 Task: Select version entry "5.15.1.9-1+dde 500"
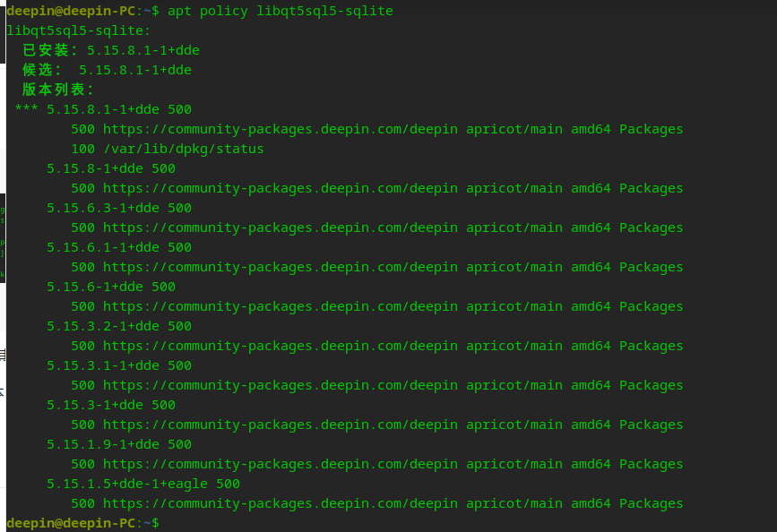coord(119,444)
